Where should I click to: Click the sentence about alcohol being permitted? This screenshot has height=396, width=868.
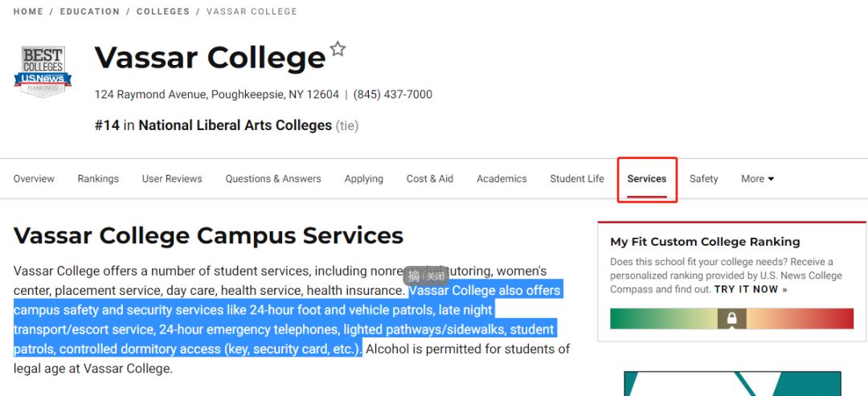[291, 358]
